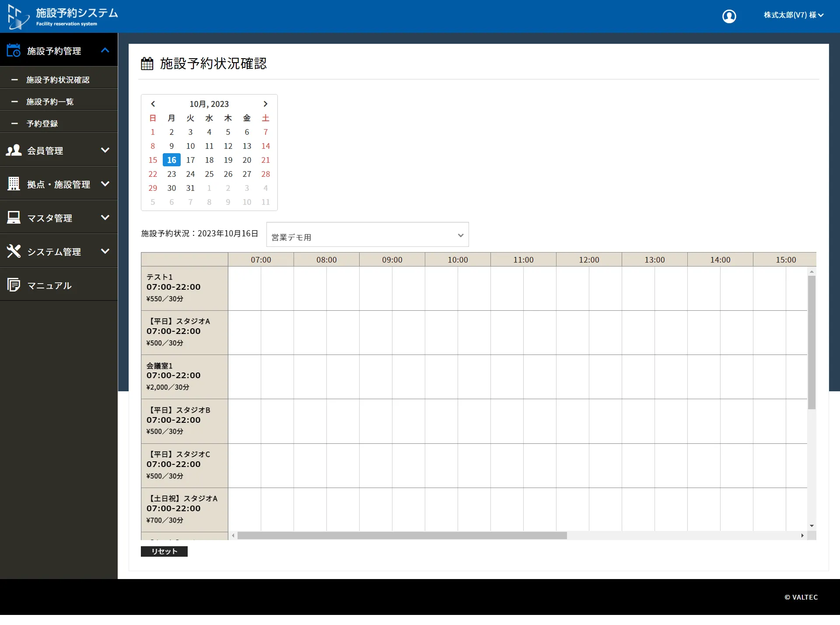Click the 会員管理 people icon
The height and width of the screenshot is (625, 840).
click(x=14, y=150)
